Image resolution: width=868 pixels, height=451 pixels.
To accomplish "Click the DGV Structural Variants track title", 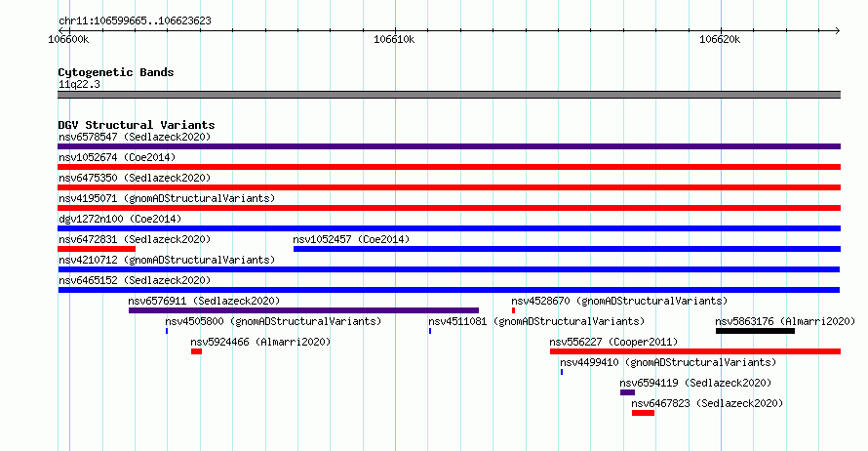I will point(137,125).
